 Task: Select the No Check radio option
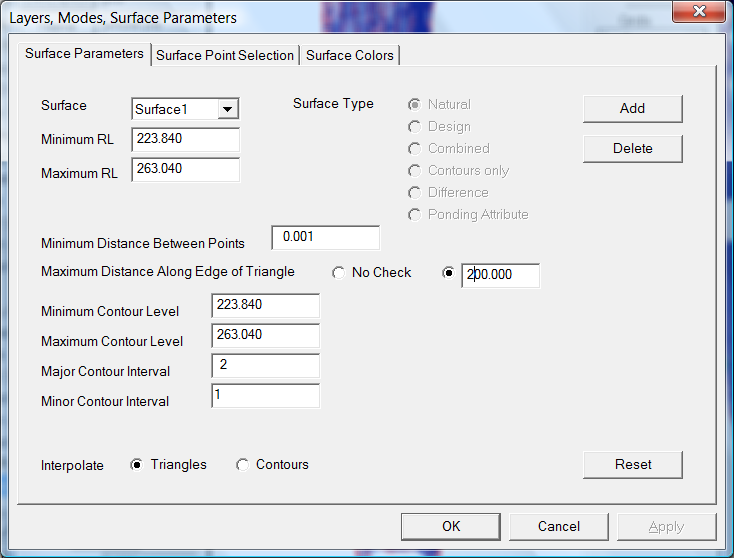coord(339,273)
